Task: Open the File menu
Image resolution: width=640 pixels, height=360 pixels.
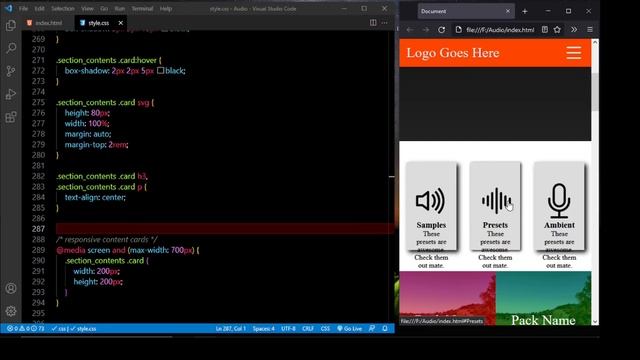Action: click(x=23, y=9)
